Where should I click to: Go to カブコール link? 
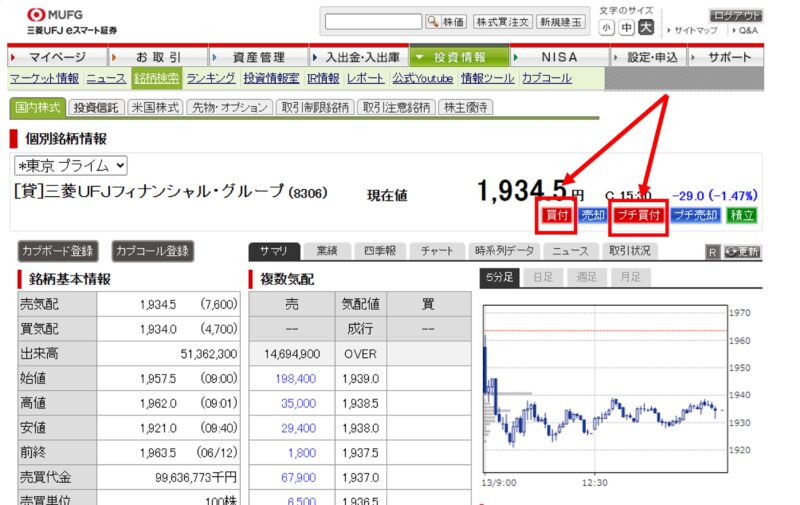point(546,78)
